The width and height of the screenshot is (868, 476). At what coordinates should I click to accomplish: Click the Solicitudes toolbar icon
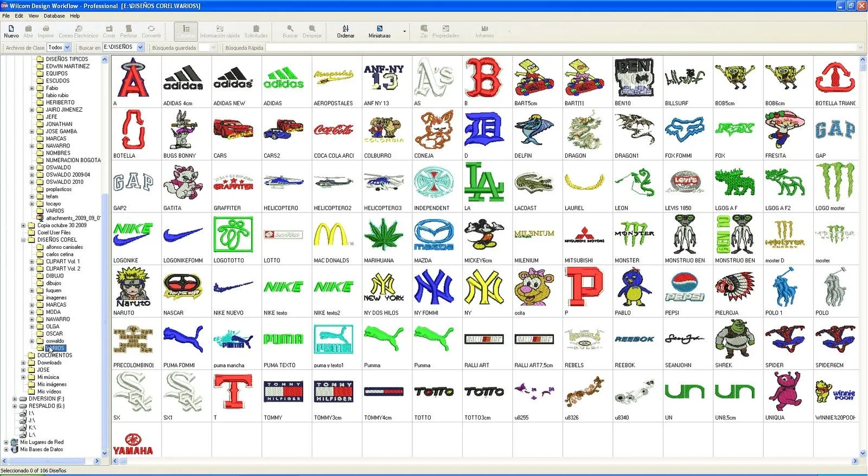point(256,31)
